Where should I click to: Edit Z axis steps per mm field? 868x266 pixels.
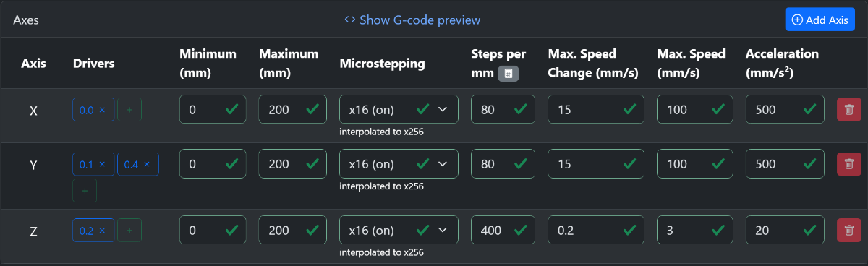[x=503, y=231]
